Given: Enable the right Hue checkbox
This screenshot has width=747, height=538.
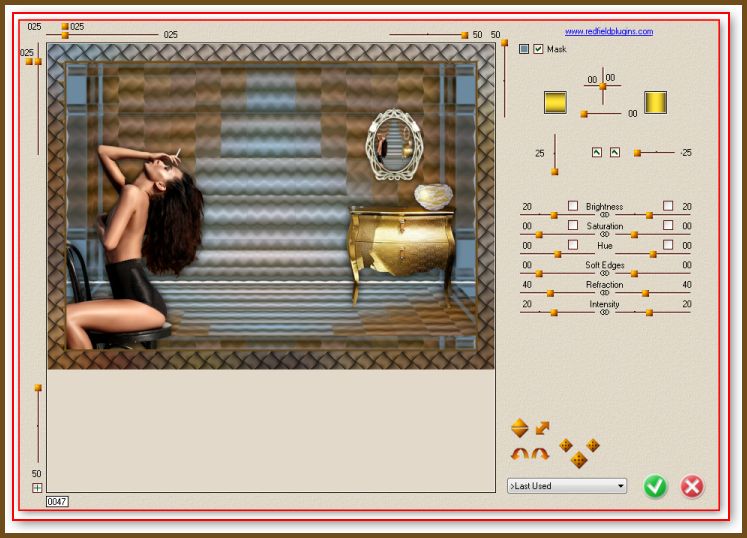Looking at the screenshot, I should point(668,244).
